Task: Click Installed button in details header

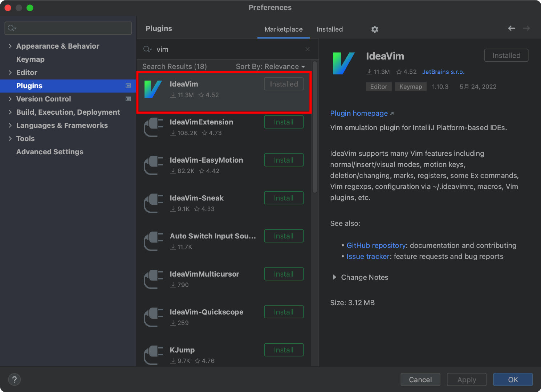Action: pyautogui.click(x=506, y=56)
